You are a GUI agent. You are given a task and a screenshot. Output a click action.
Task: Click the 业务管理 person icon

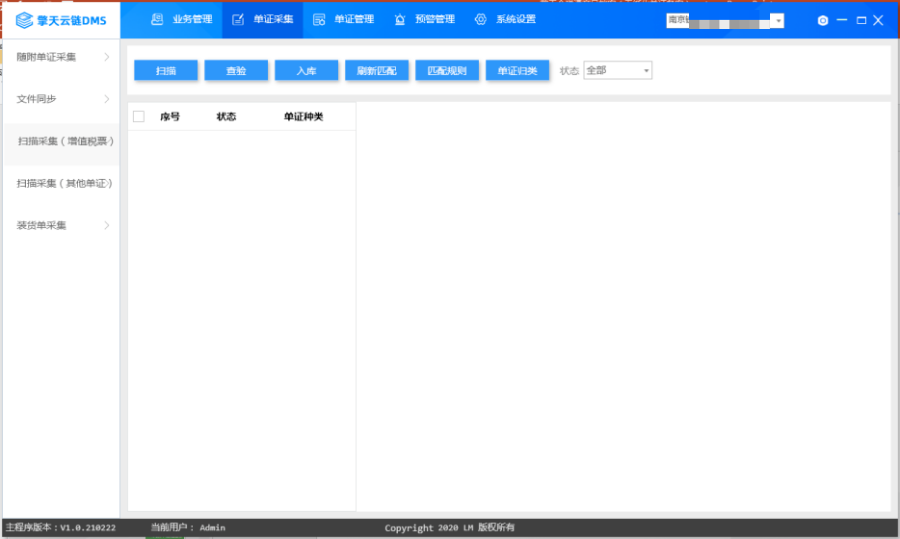click(157, 20)
